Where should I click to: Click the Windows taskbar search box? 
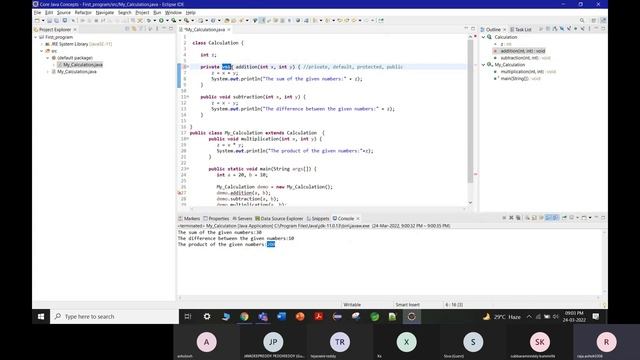click(x=114, y=316)
